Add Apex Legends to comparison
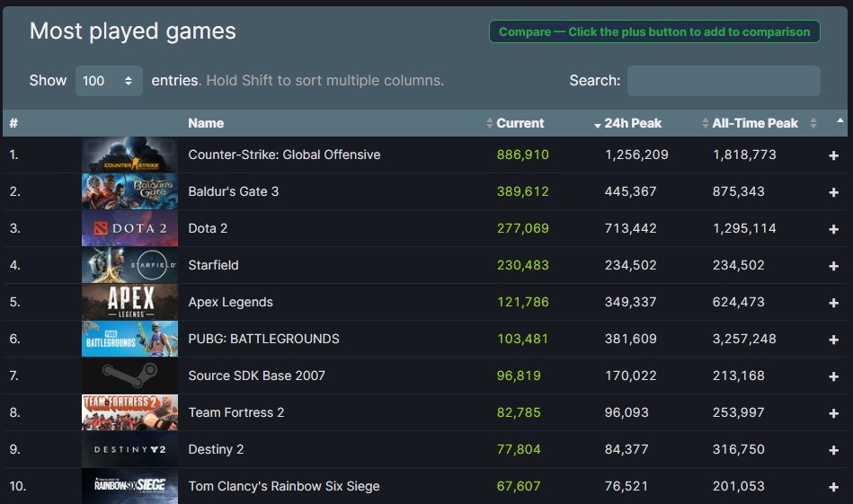The image size is (853, 504). (x=833, y=303)
